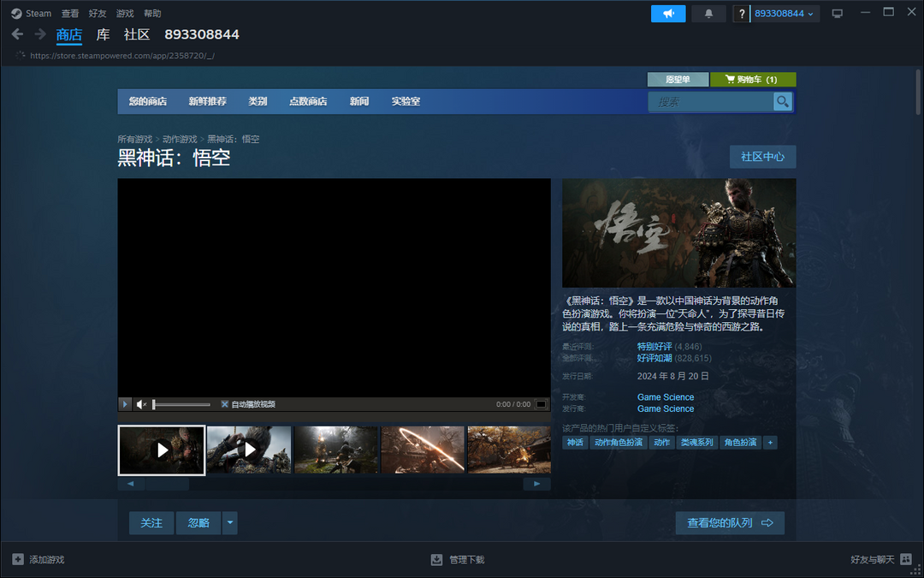Open the notifications bell
Viewport: 924px width, 578px height.
point(708,14)
